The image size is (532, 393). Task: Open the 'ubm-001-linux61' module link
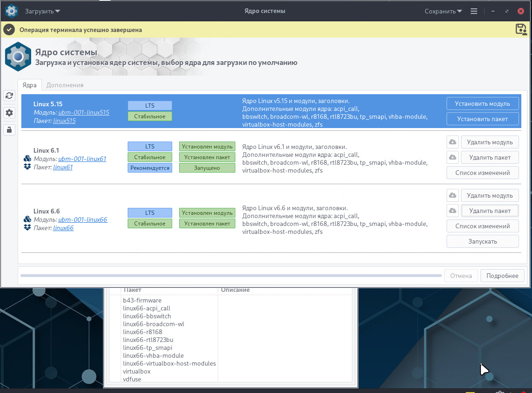(82, 159)
